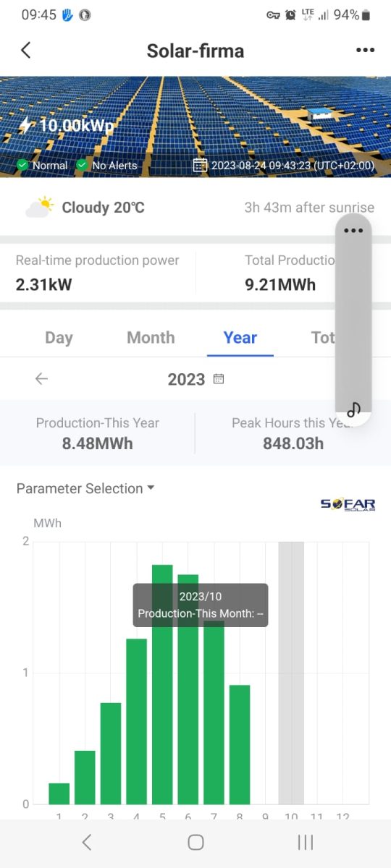Viewport: 391px width, 868px height.
Task: Open the three-dot menu beside Solar-firma
Action: [366, 51]
